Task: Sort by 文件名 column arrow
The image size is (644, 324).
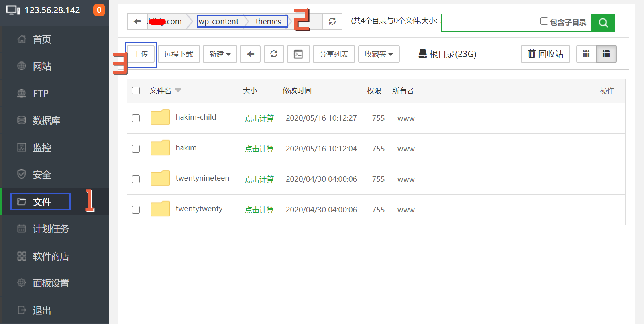Action: pyautogui.click(x=178, y=90)
